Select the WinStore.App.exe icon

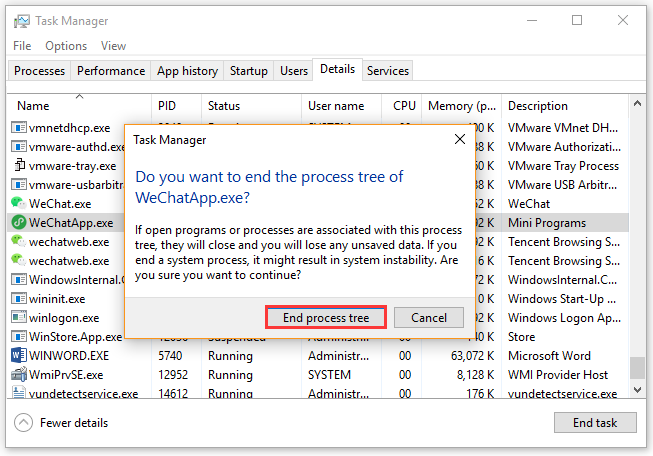[18, 337]
